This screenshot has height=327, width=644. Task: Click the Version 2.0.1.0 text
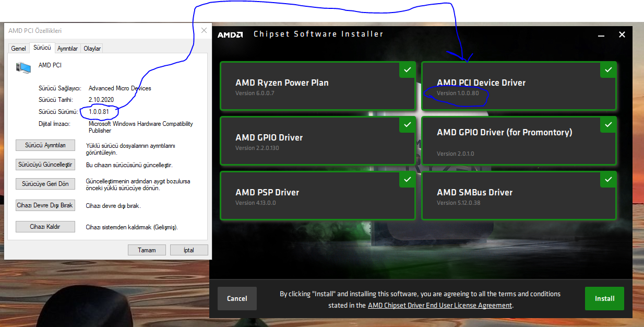point(456,154)
